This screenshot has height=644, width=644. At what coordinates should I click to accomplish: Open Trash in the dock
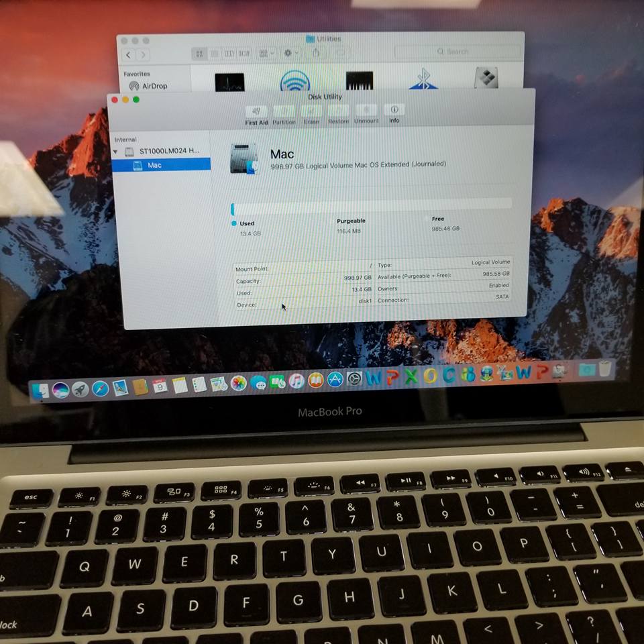click(x=606, y=369)
